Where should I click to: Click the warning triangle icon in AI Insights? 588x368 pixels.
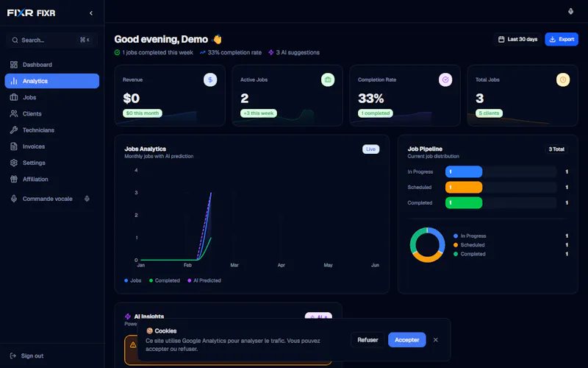pyautogui.click(x=133, y=344)
